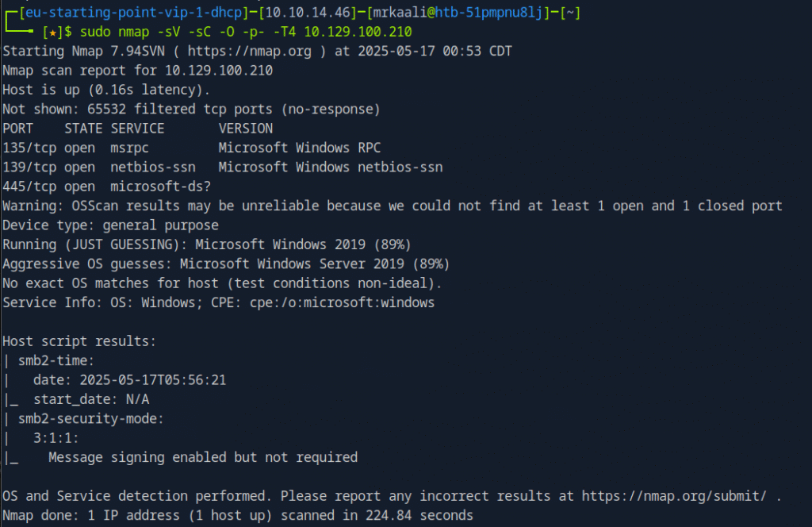Click the VERSION column header
This screenshot has height=527, width=812.
[x=246, y=129]
